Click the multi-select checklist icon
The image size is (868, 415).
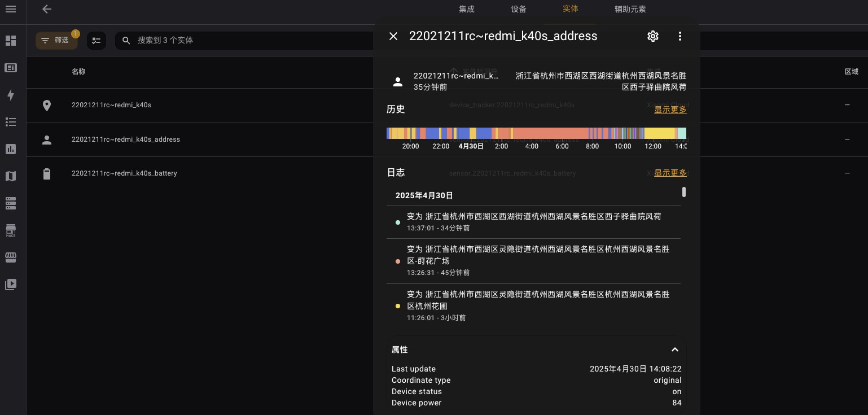coord(97,41)
